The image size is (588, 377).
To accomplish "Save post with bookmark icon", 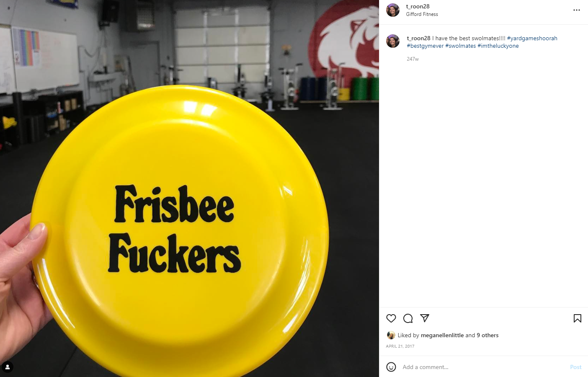I will coord(578,318).
